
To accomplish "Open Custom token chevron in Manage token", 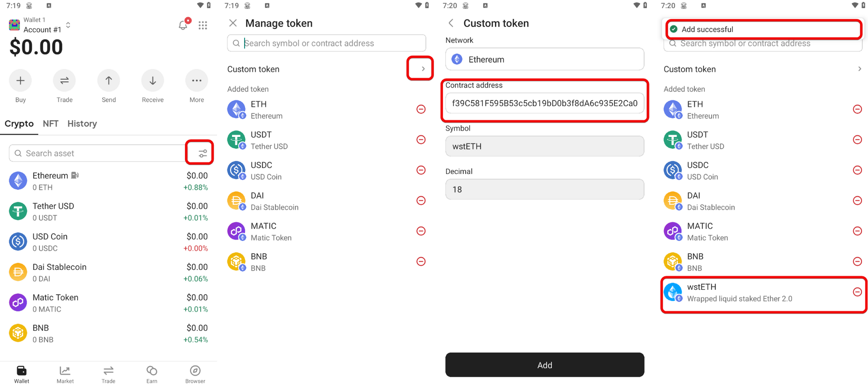I will coord(423,69).
